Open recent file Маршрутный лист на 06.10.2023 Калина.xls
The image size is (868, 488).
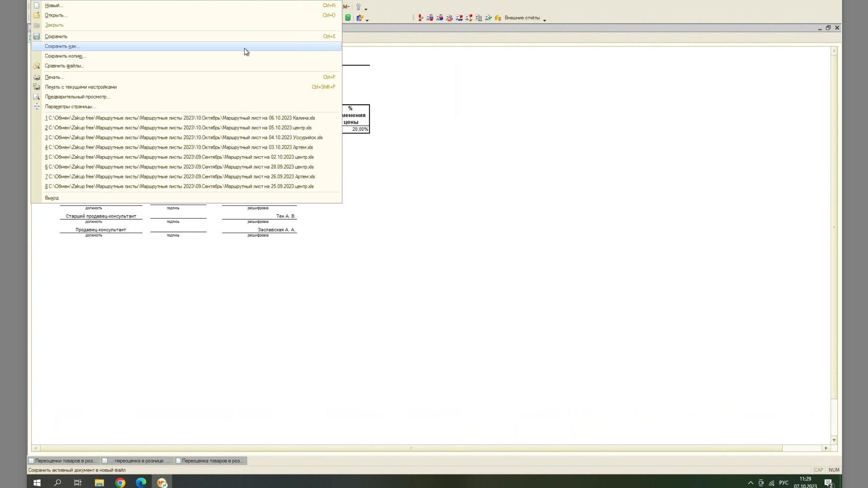[186, 118]
